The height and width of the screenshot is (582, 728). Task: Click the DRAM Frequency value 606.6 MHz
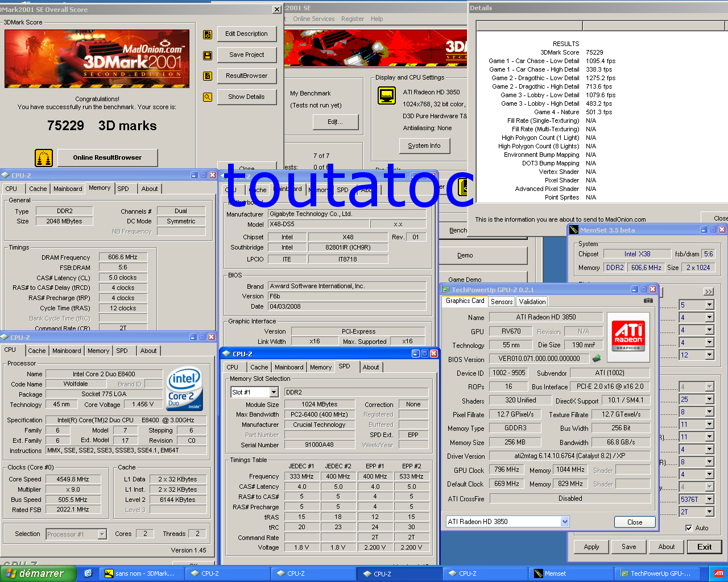pos(123,257)
